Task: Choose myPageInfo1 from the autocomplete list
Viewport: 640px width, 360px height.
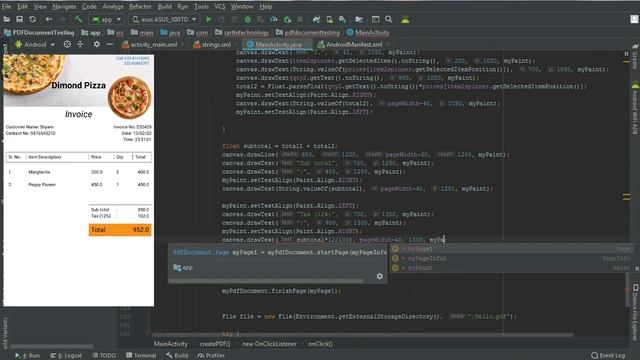Action: coord(512,258)
